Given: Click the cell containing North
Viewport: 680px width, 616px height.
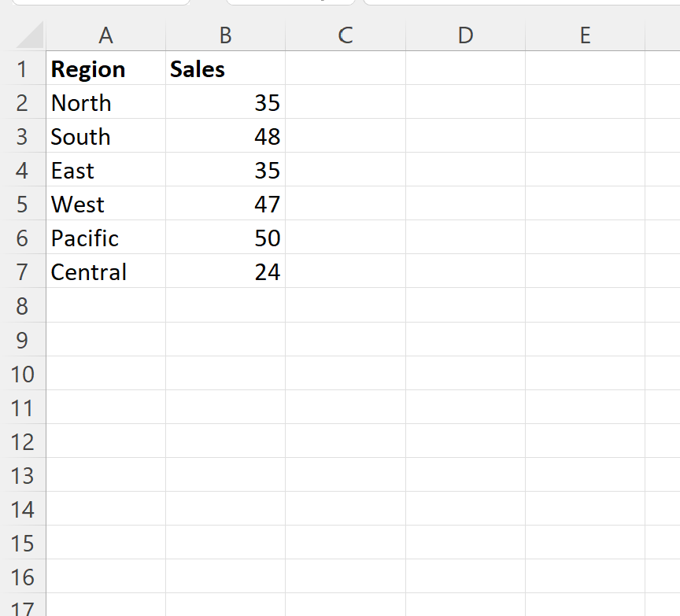Looking at the screenshot, I should [x=105, y=102].
